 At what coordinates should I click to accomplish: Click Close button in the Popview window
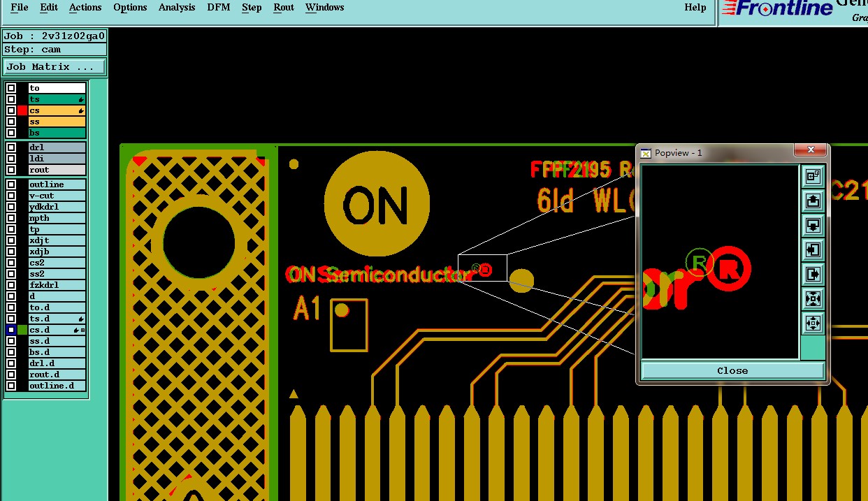tap(732, 371)
